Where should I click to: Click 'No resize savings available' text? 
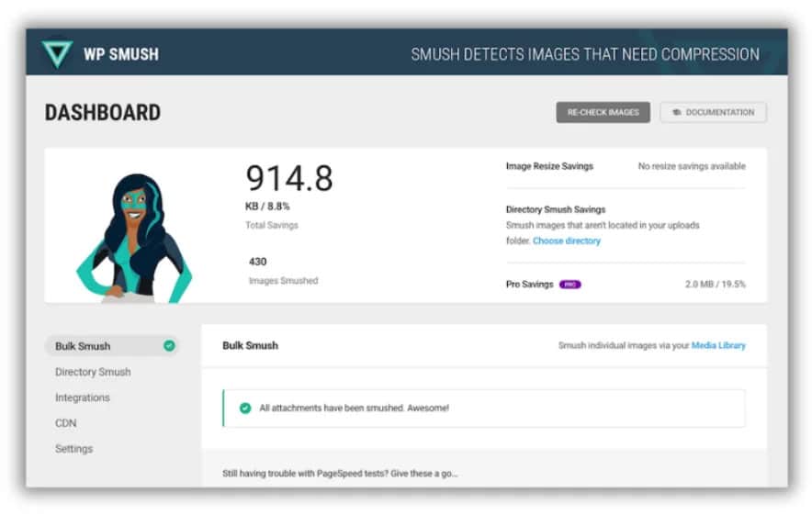pyautogui.click(x=692, y=166)
